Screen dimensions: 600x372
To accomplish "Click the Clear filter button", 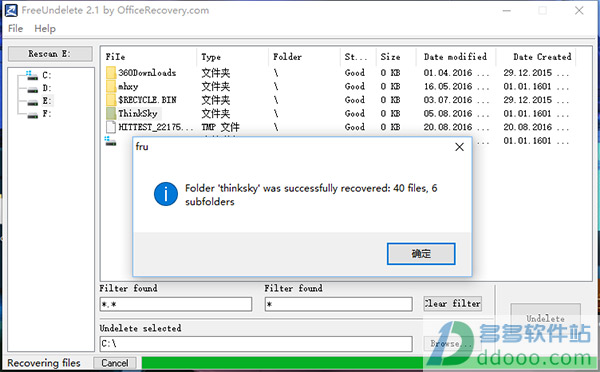I will coord(452,303).
